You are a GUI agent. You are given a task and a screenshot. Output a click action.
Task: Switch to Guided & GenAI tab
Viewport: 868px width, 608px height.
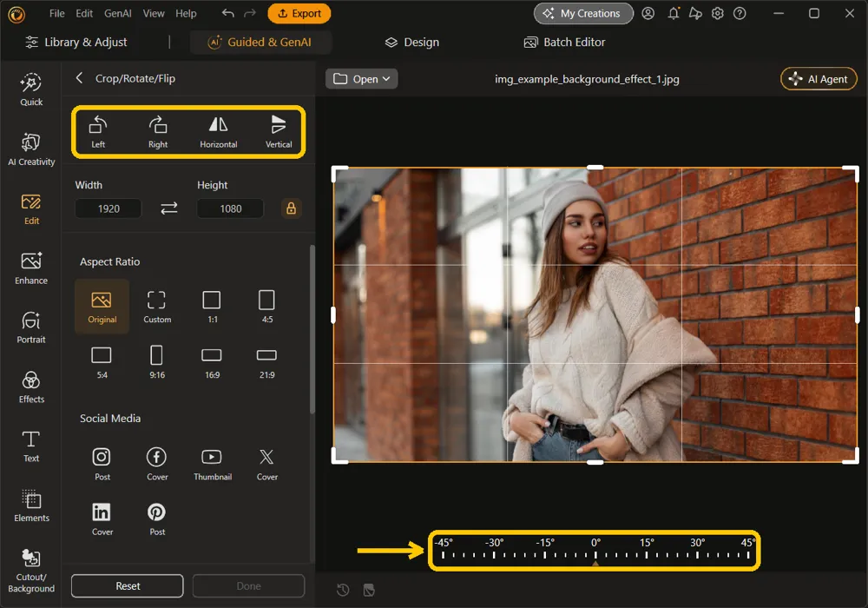tap(260, 42)
